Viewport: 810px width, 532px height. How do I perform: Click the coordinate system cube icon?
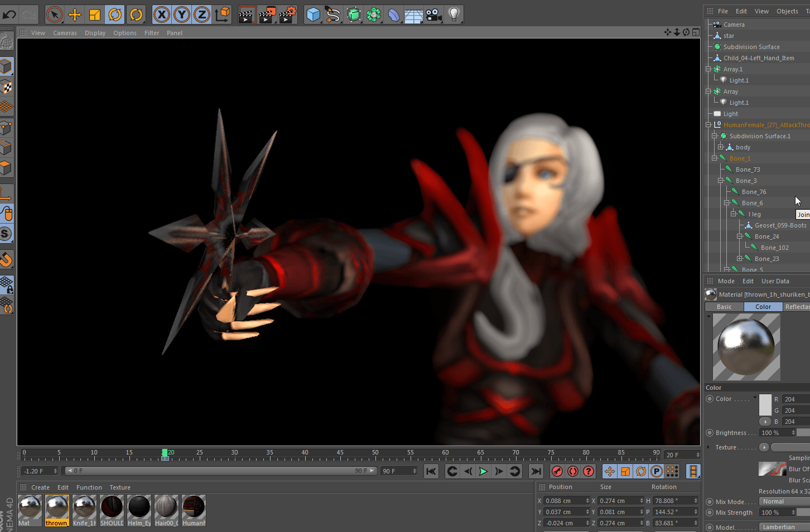click(x=223, y=14)
